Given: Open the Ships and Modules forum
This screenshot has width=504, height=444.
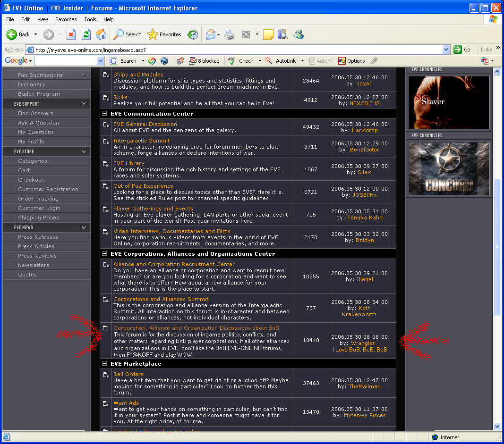Looking at the screenshot, I should click(x=138, y=75).
